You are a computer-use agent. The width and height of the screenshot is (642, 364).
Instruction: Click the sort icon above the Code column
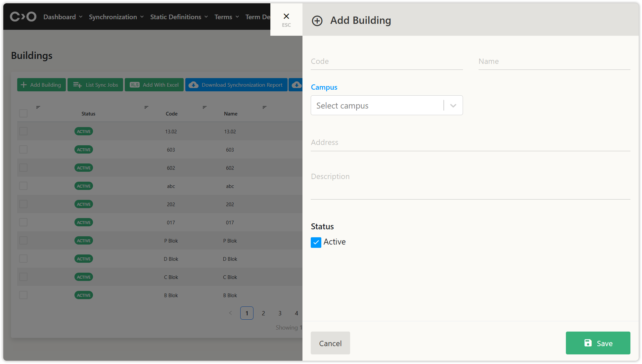pos(146,107)
